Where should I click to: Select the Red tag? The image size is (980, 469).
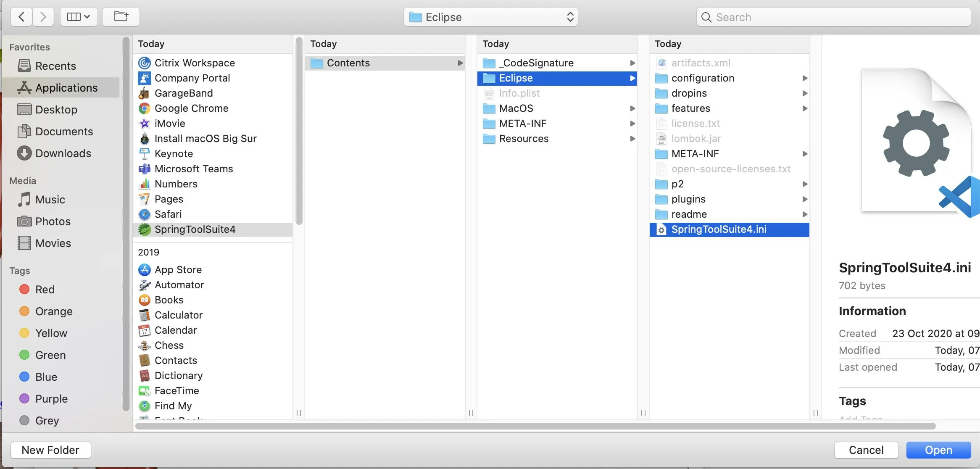tap(45, 290)
